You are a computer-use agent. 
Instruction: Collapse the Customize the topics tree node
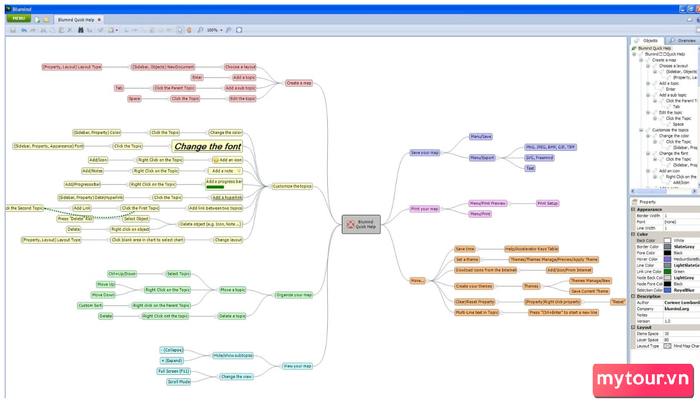[x=642, y=130]
